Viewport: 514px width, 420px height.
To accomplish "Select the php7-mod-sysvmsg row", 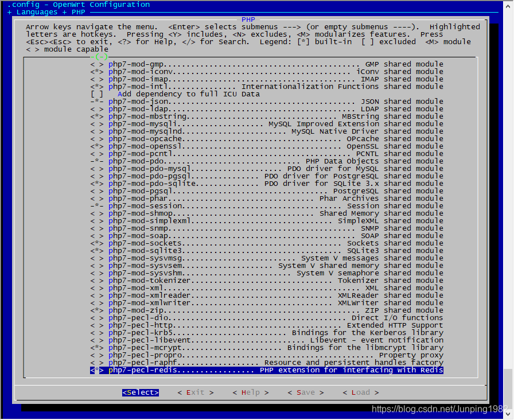I will tap(267, 258).
